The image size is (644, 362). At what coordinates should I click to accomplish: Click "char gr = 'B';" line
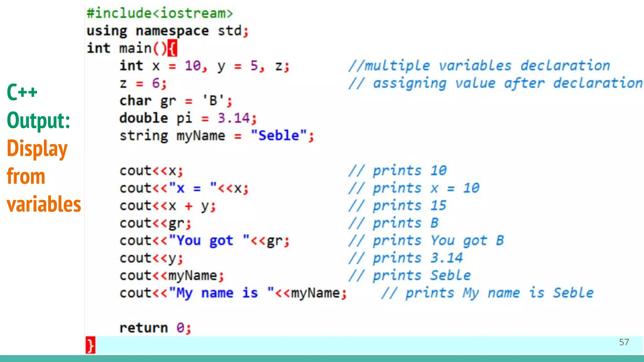coord(176,101)
